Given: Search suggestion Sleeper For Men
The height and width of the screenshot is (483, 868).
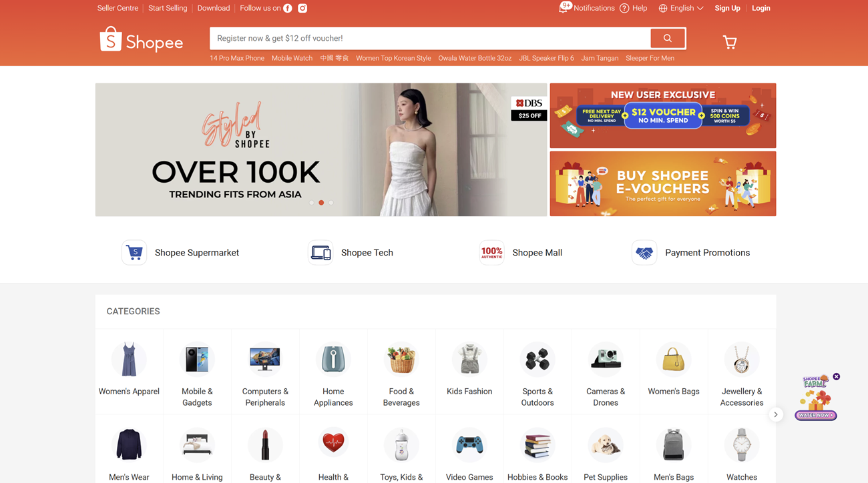Looking at the screenshot, I should click(x=650, y=58).
